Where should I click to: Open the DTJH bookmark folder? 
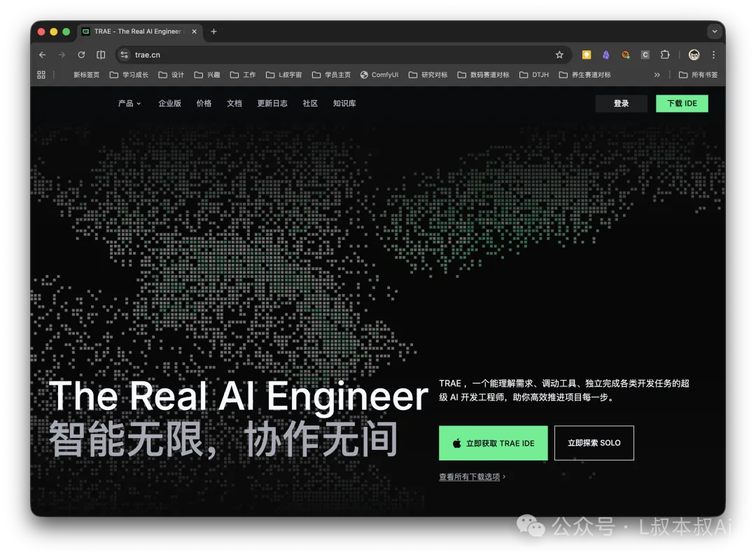[534, 75]
